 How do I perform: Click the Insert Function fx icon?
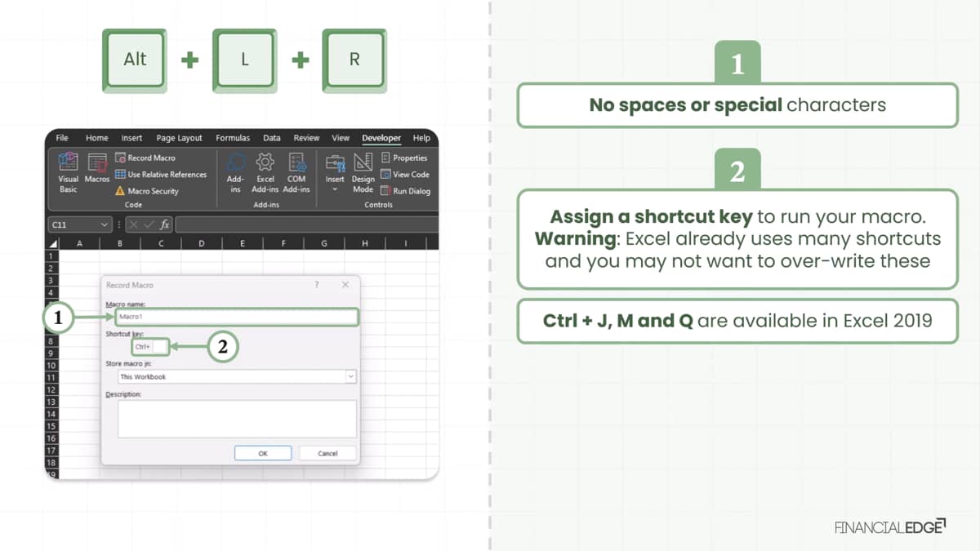[x=164, y=224]
